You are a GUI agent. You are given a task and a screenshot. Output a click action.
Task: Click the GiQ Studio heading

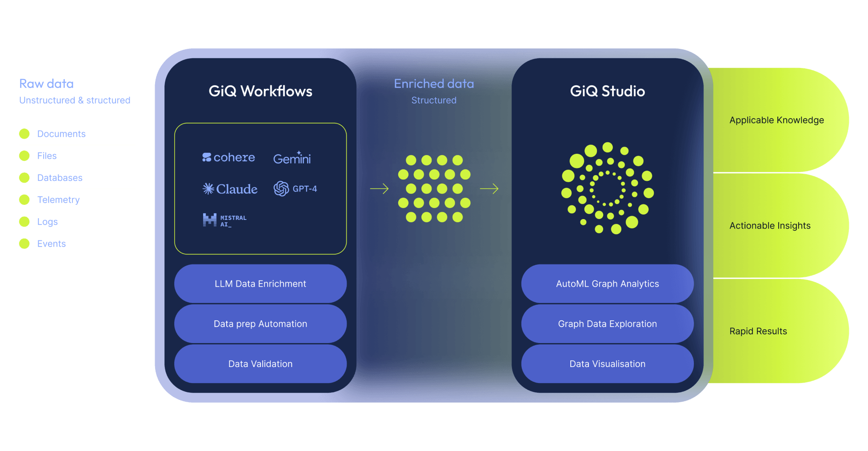pos(608,91)
